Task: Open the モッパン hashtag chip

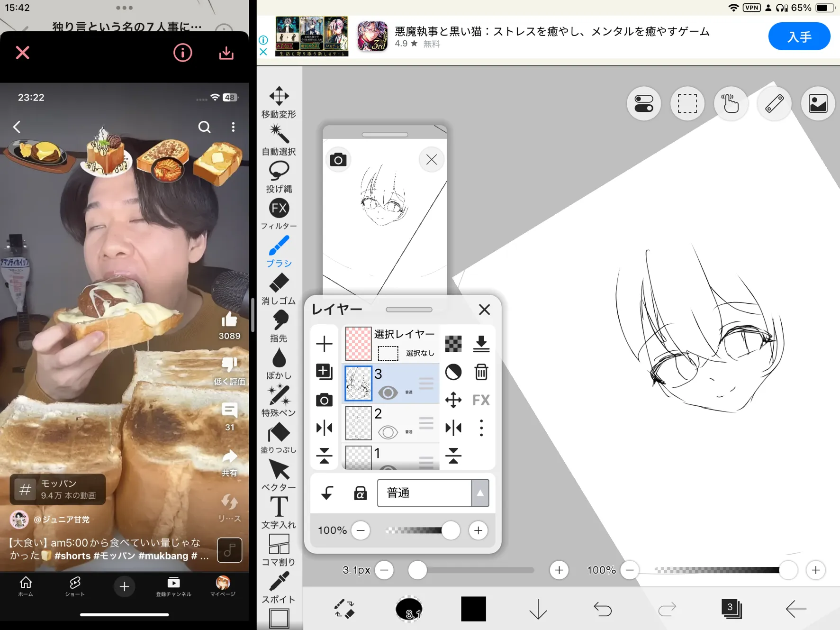Action: tap(58, 489)
